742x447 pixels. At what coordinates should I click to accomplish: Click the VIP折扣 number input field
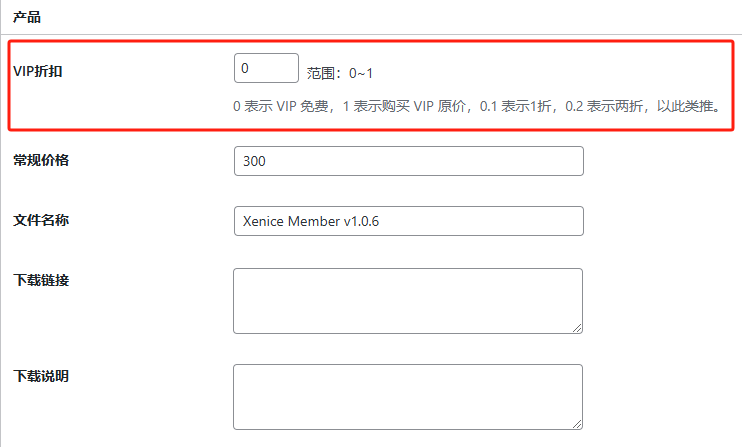pyautogui.click(x=266, y=68)
